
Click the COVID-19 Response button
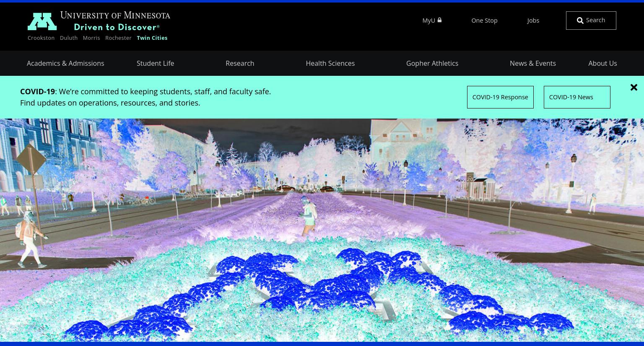[x=500, y=97]
